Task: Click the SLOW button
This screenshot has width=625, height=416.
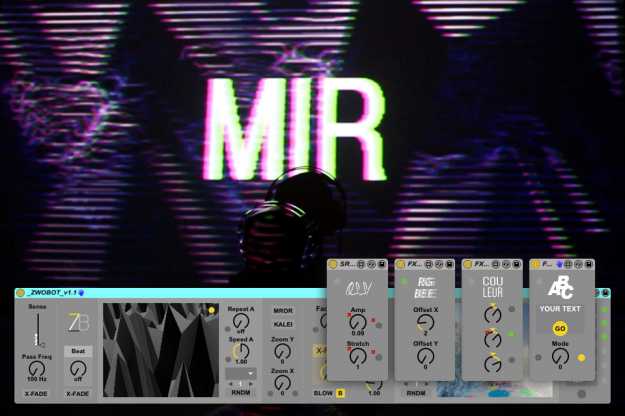Action: tap(323, 393)
